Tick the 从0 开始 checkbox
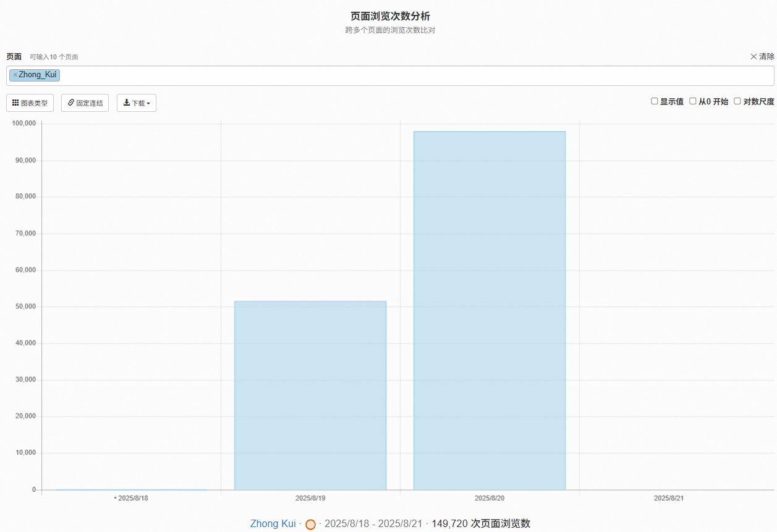The width and height of the screenshot is (777, 532). (693, 101)
